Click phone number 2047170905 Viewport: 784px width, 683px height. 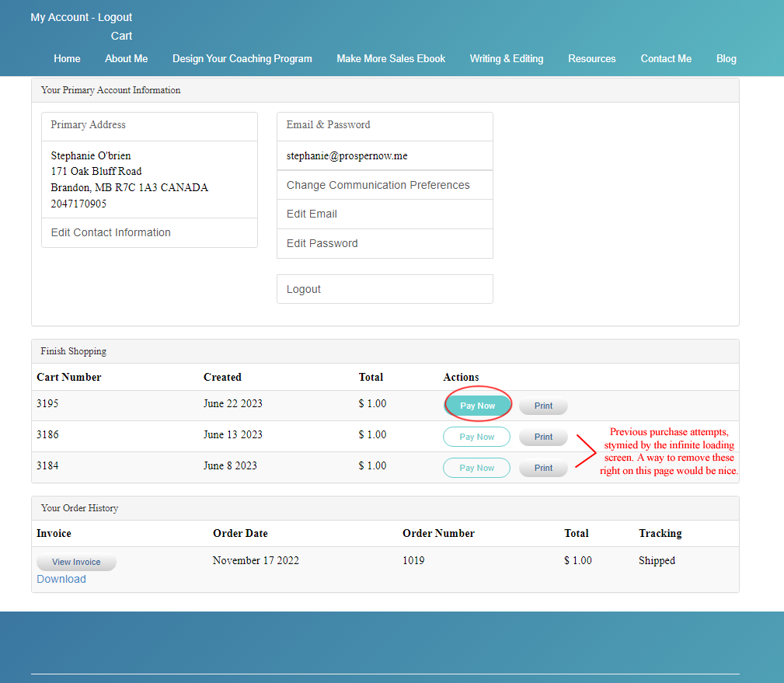coord(78,204)
